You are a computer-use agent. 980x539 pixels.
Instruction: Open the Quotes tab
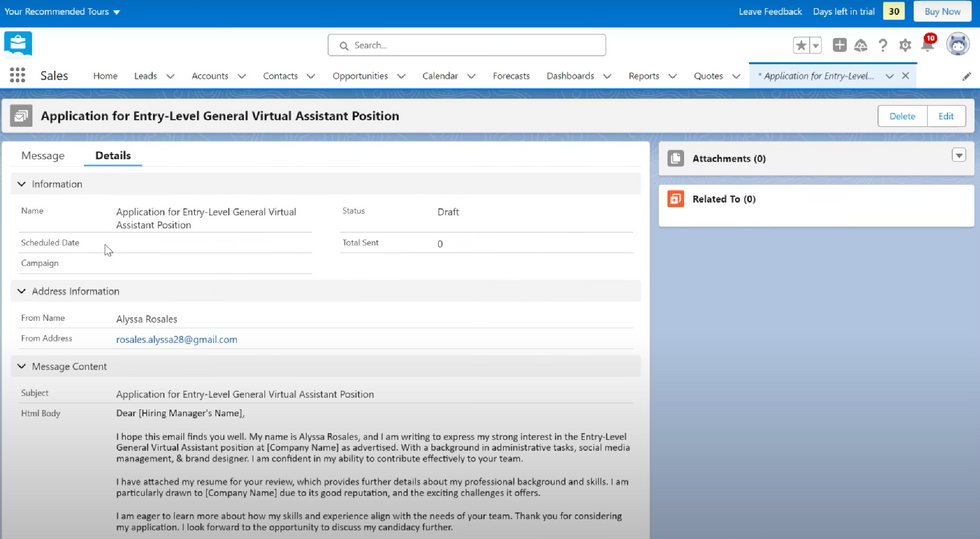click(x=708, y=76)
